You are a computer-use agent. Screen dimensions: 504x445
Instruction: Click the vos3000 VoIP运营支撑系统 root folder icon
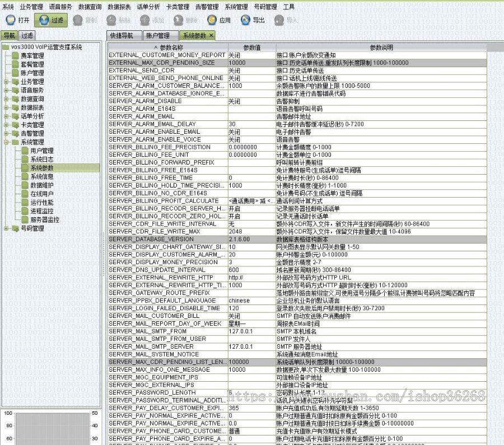6,47
